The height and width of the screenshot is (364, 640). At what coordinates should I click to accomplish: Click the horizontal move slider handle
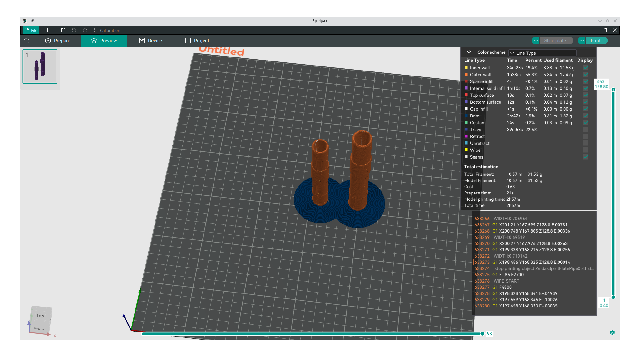point(482,334)
